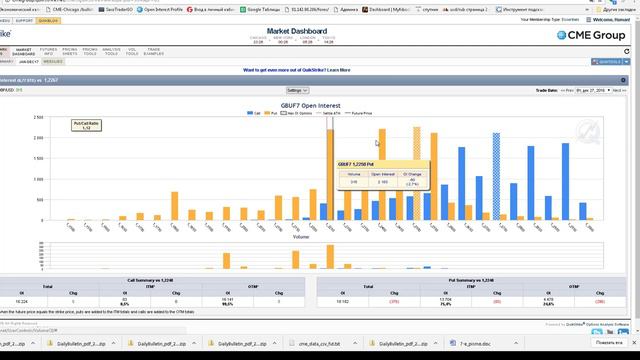Screen dimensions: 640x360
Task: Select the JAN-DEC17 sub-tab
Action: 29,62
